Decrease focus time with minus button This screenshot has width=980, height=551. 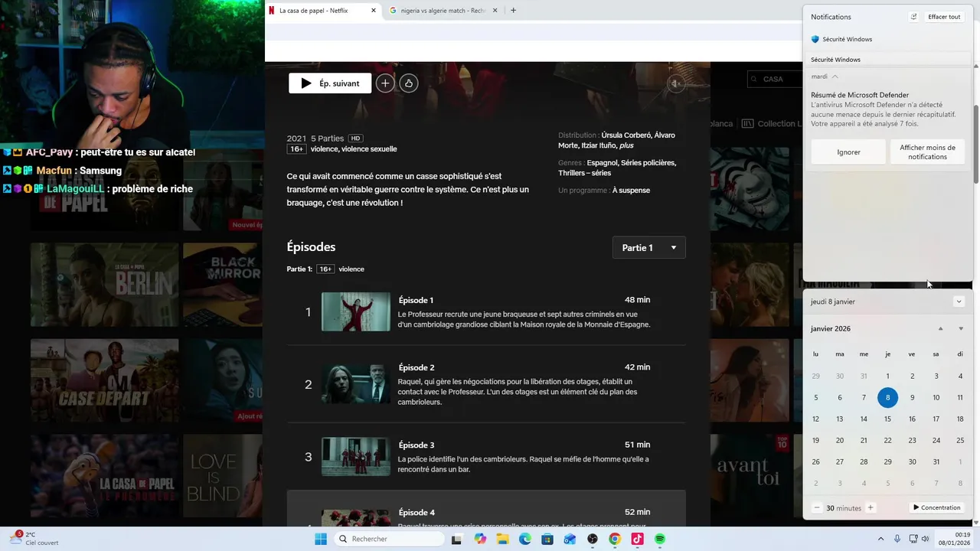coord(817,508)
